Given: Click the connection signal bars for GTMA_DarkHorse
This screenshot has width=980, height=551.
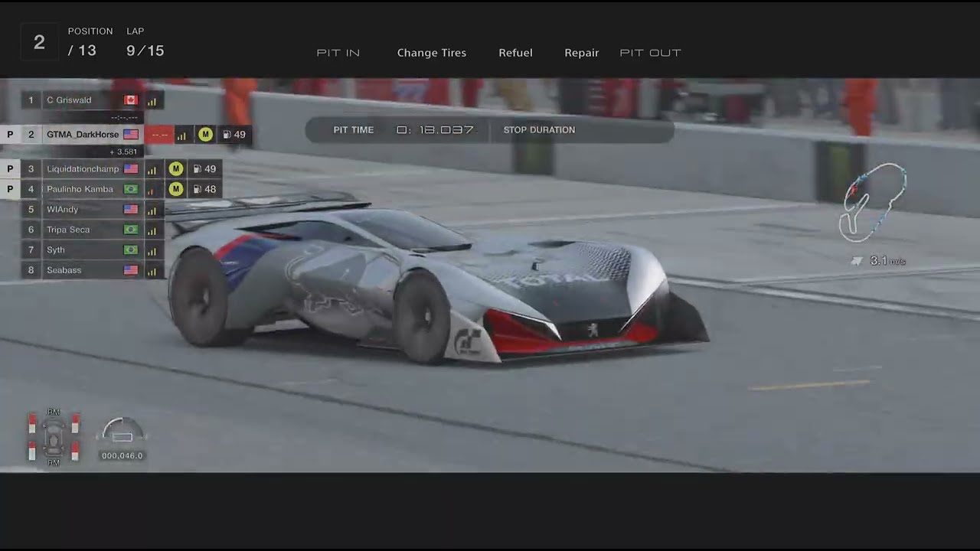Looking at the screenshot, I should (x=181, y=135).
